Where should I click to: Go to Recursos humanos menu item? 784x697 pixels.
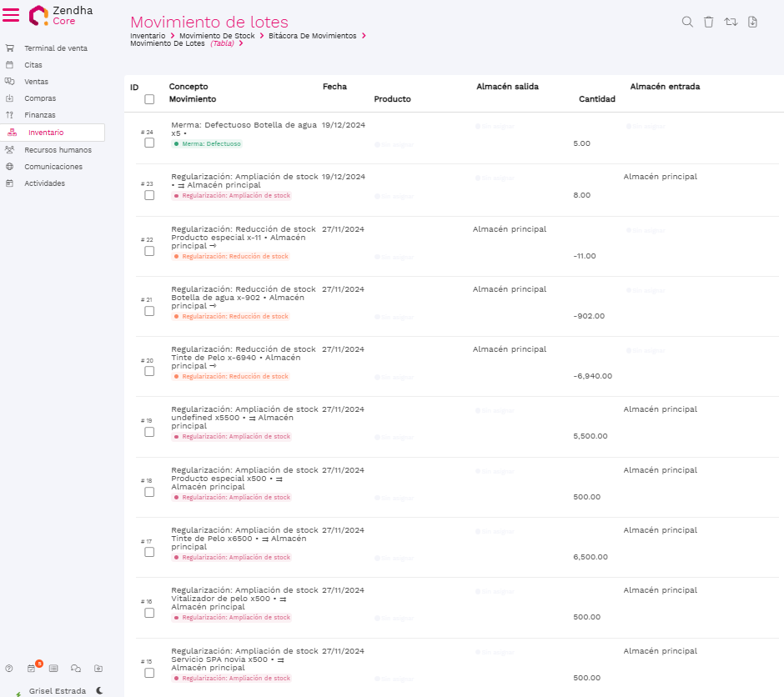tap(58, 150)
